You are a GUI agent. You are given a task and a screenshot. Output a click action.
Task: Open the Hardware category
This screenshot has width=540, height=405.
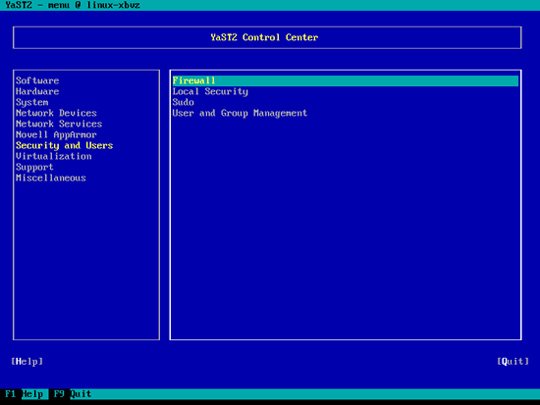pos(38,92)
